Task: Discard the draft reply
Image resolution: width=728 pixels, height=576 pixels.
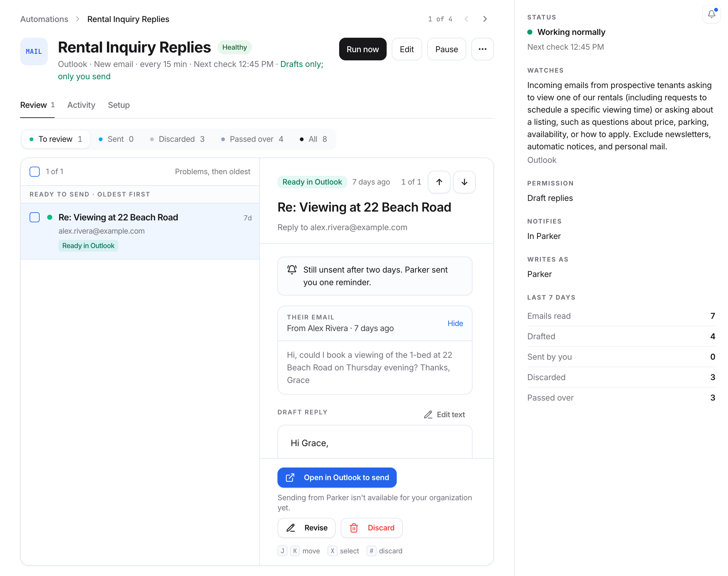Action: [x=372, y=528]
